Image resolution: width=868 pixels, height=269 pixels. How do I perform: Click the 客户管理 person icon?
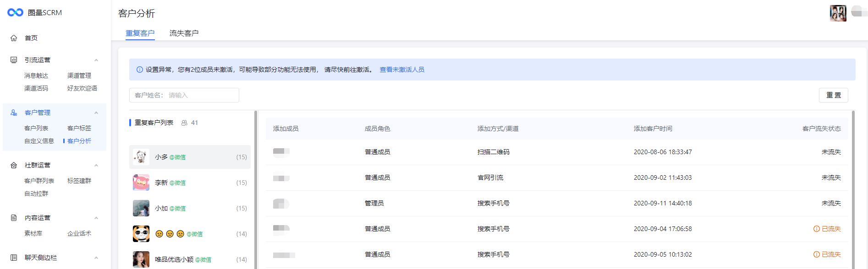(14, 113)
